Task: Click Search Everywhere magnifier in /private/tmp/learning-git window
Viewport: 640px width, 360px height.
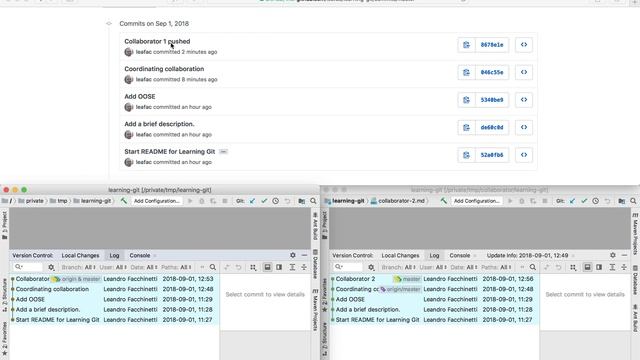Action: (313, 201)
